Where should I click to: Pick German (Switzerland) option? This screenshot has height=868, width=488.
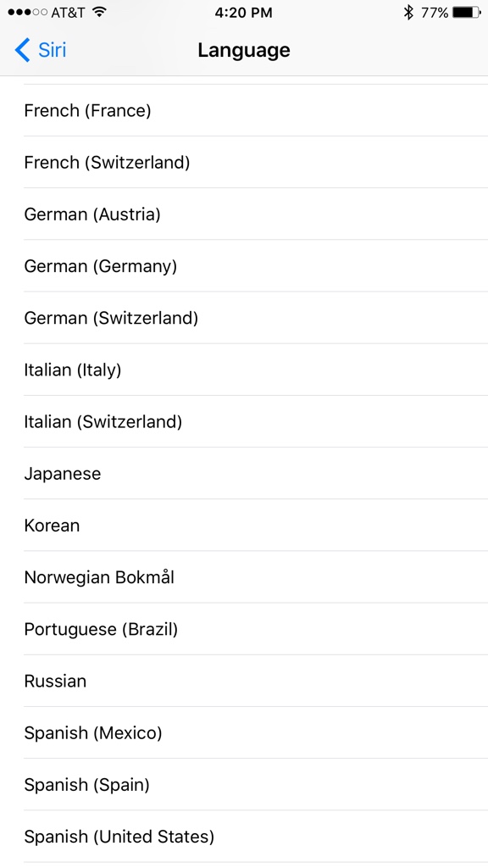pyautogui.click(x=244, y=318)
